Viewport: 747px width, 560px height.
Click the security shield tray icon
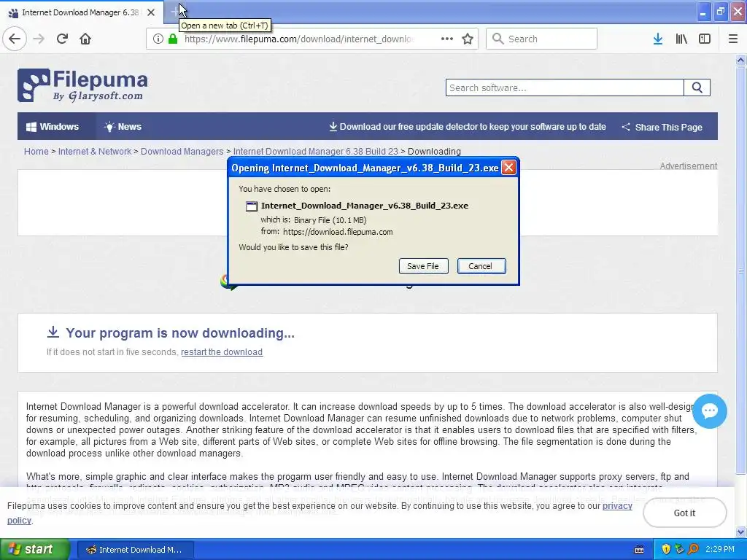[666, 550]
